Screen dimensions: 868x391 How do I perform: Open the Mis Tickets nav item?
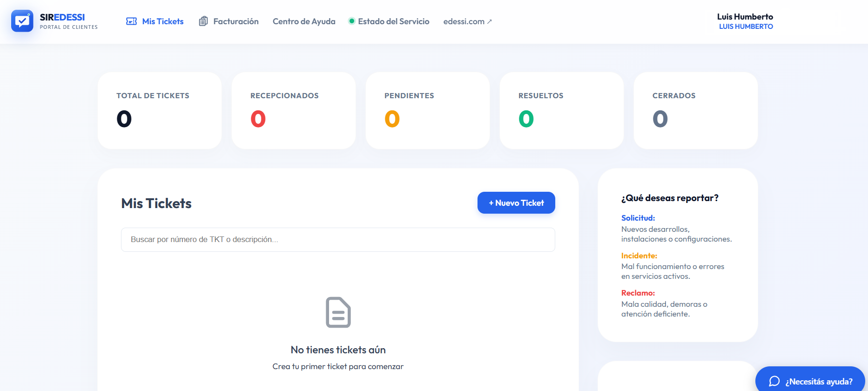155,21
